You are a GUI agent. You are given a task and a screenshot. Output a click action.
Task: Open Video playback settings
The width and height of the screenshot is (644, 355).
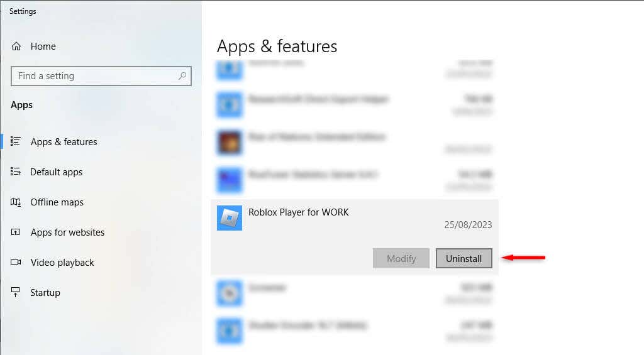[62, 263]
